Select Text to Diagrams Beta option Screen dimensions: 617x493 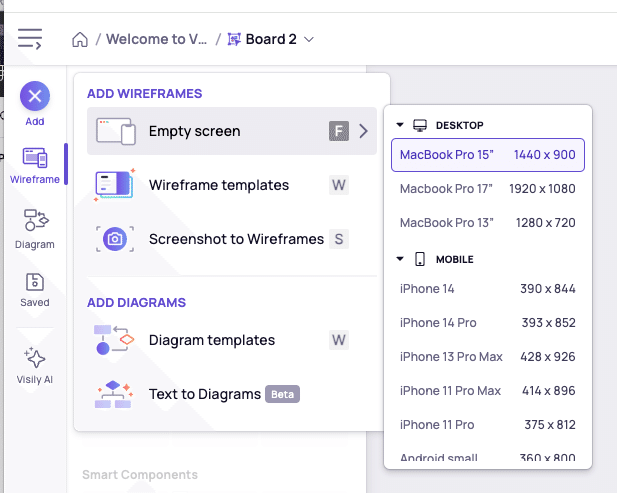[232, 394]
